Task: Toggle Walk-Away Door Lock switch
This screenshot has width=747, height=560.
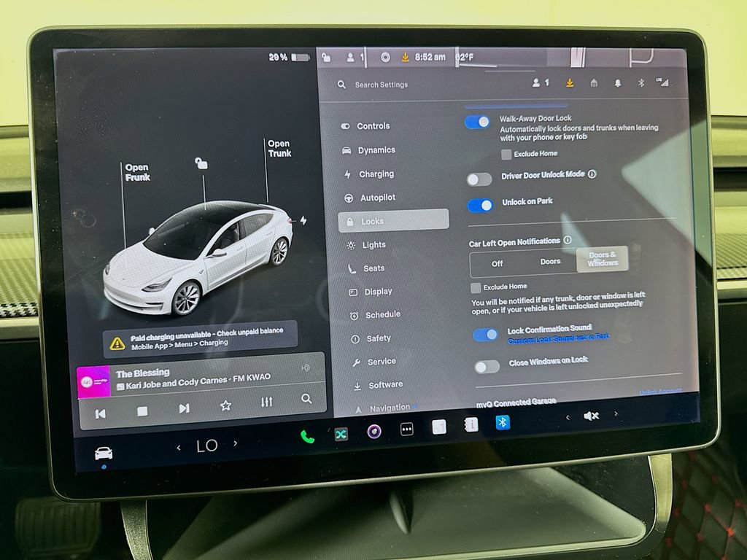Action: point(477,122)
